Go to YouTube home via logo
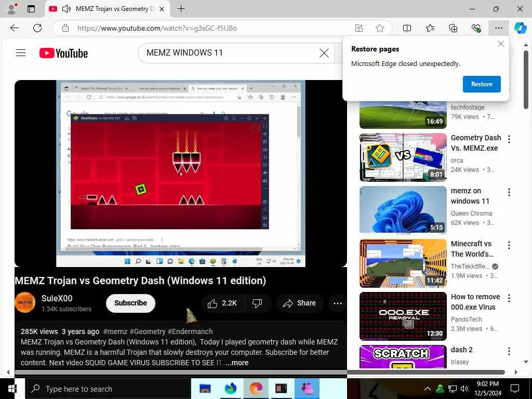Screen dimensions: 532x399 coord(63,54)
